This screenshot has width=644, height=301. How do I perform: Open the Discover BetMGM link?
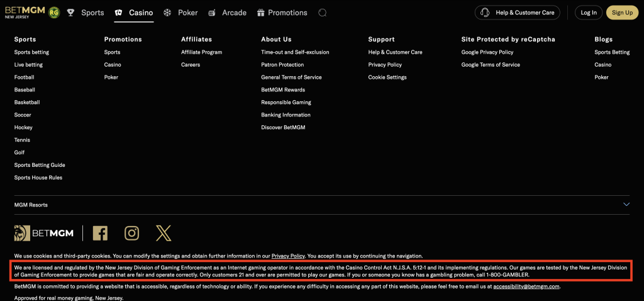(284, 127)
